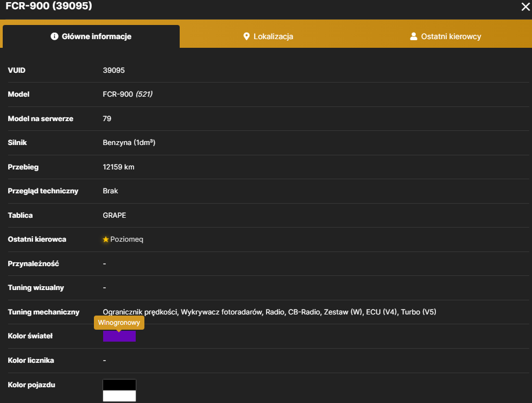Click the purple Kolor świateł swatch
The height and width of the screenshot is (403, 532).
coord(119,336)
